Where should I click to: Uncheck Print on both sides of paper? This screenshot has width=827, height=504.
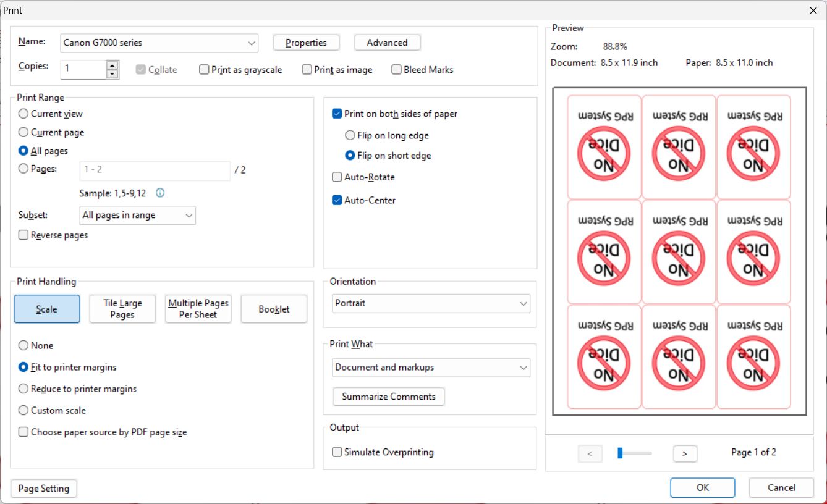click(x=337, y=114)
